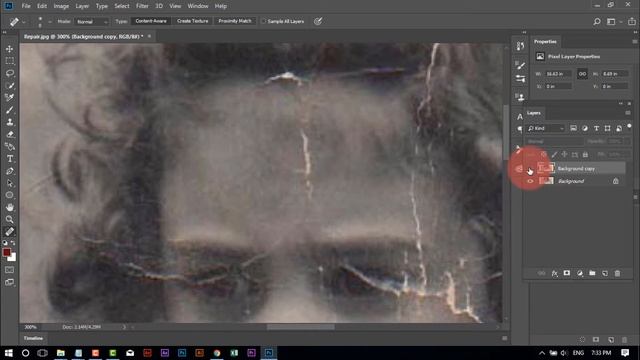Image resolution: width=640 pixels, height=360 pixels.
Task: Select the Horizontal Type tool
Action: (9, 159)
